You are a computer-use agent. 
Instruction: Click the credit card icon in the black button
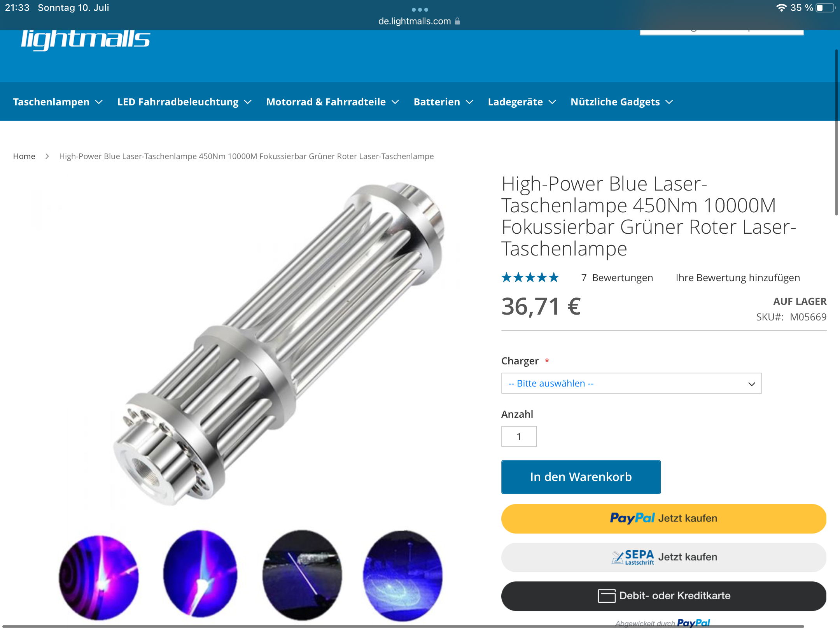[606, 596]
